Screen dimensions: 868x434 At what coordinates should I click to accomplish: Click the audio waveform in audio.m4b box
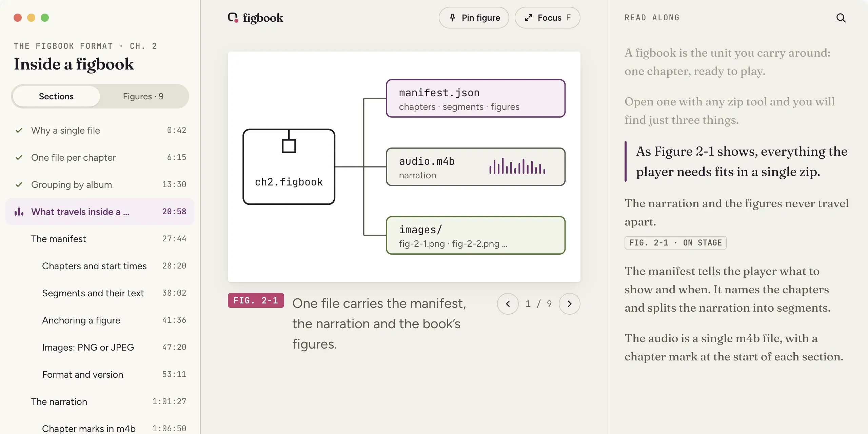tap(517, 166)
